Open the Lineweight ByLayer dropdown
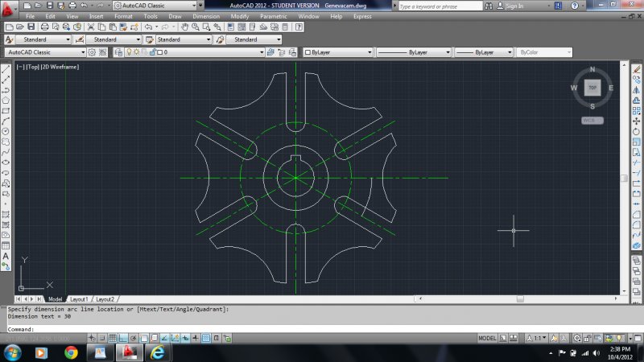This screenshot has width=644, height=362. tap(484, 52)
